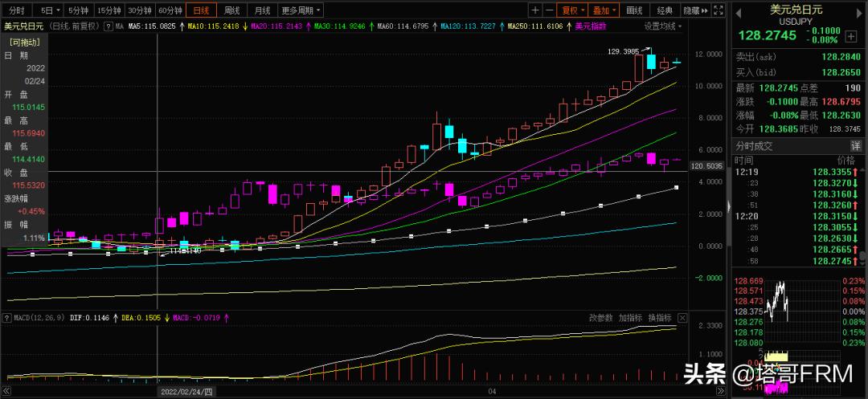Viewport: 868px width, 399px height.
Task: Click the USDJPY symbol code
Action: click(x=796, y=22)
